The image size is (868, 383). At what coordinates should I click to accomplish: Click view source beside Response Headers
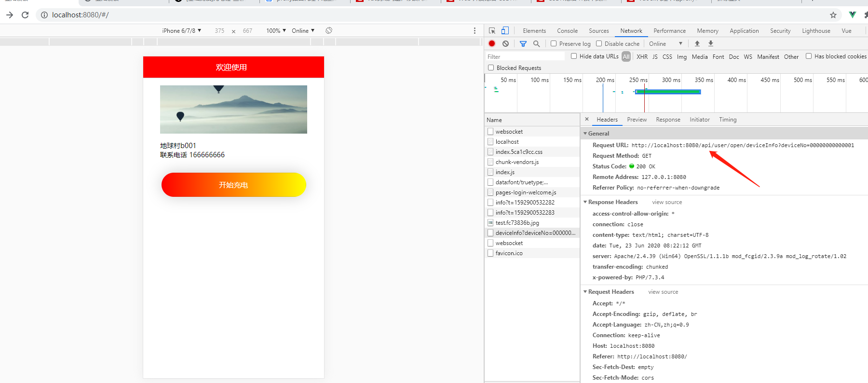click(x=667, y=202)
